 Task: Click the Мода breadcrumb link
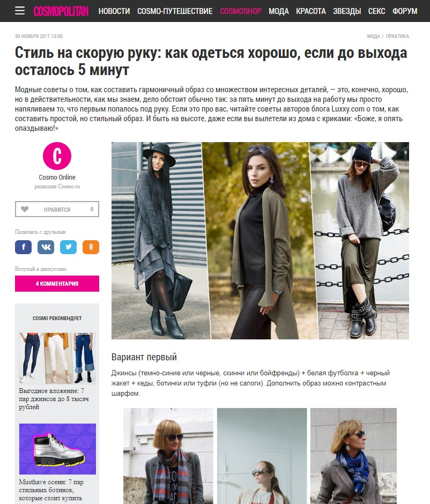(x=374, y=36)
